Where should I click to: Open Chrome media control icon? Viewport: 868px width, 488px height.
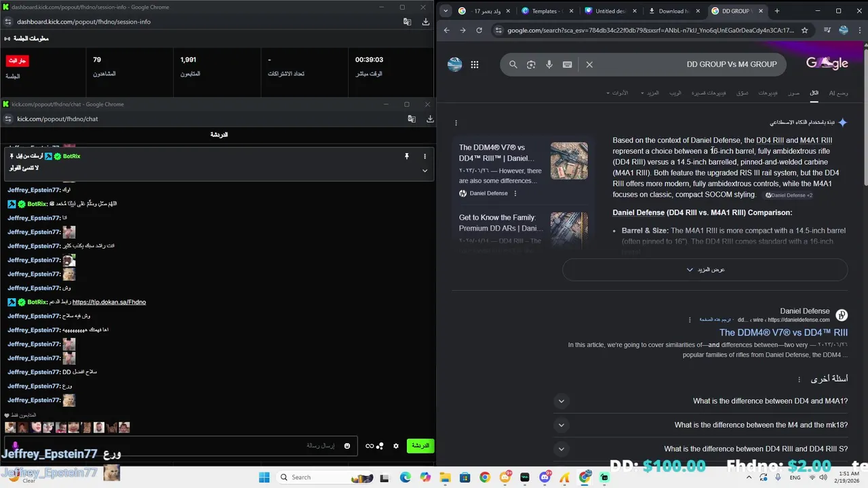click(827, 30)
